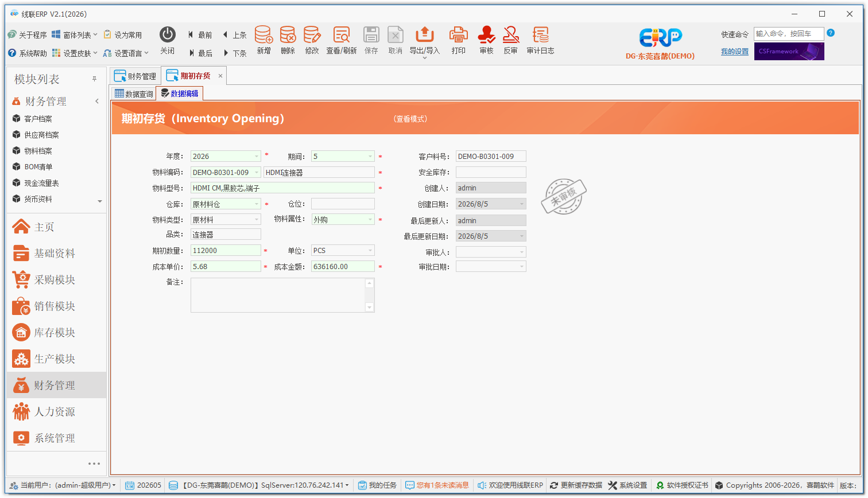Click the remarks scrollbar down arrow

coord(370,308)
